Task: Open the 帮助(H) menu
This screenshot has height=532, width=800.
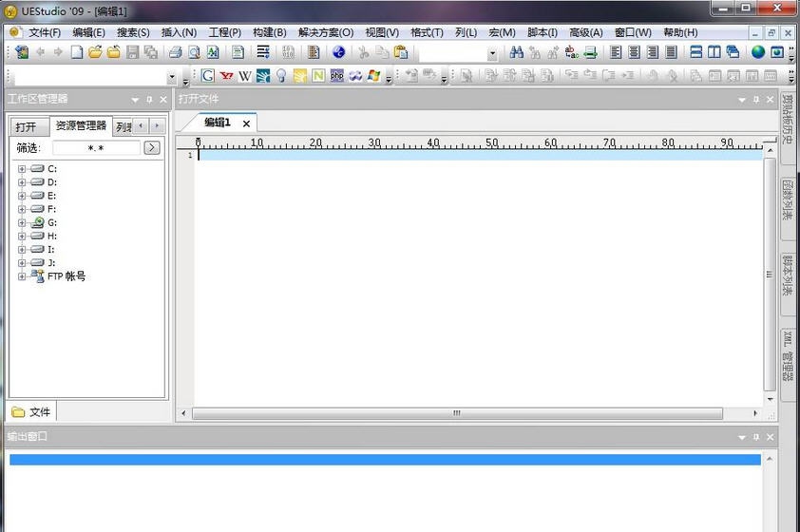Action: click(x=680, y=32)
